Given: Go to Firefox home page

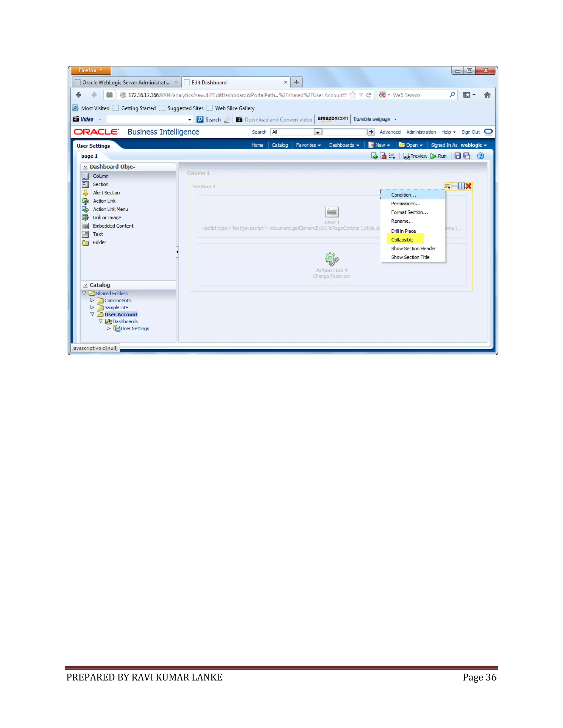Looking at the screenshot, I should [487, 95].
